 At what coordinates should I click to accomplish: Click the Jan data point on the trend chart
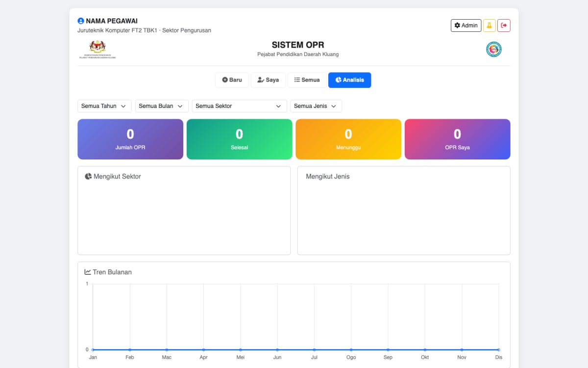(93, 350)
